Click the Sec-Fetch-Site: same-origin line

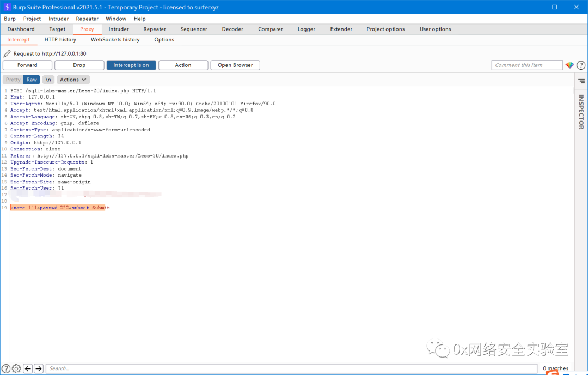[x=50, y=182]
